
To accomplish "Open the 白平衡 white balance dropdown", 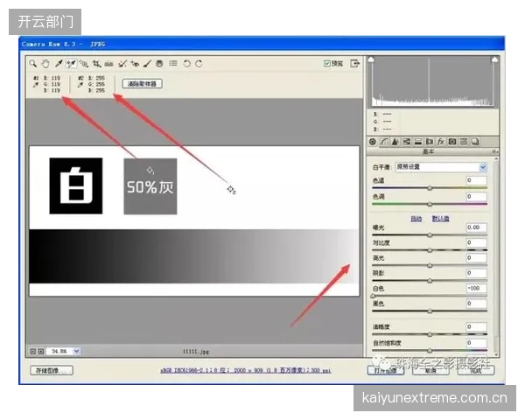I will click(x=441, y=167).
